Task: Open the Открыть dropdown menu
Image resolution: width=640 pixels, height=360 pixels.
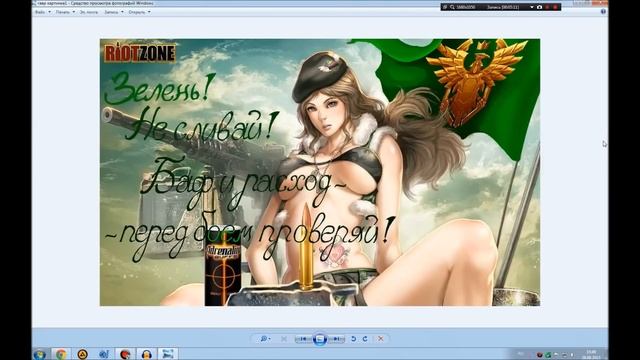Action: [139, 12]
